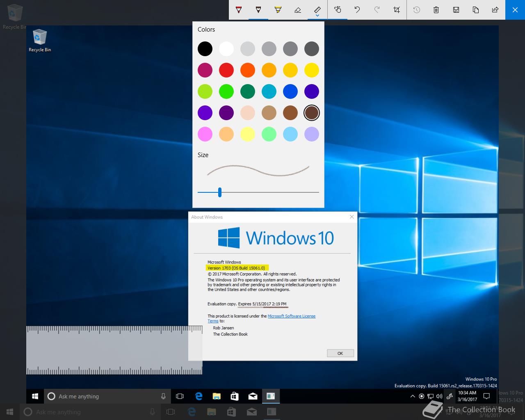Copy the sketch to clipboard
The height and width of the screenshot is (420, 525).
tap(476, 10)
